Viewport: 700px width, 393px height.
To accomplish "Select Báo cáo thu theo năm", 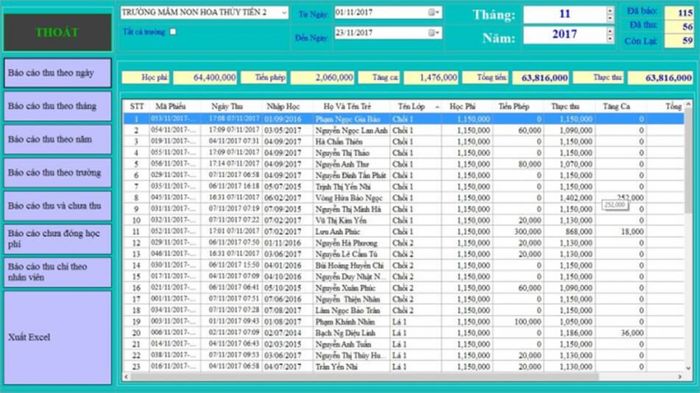I will [x=58, y=139].
